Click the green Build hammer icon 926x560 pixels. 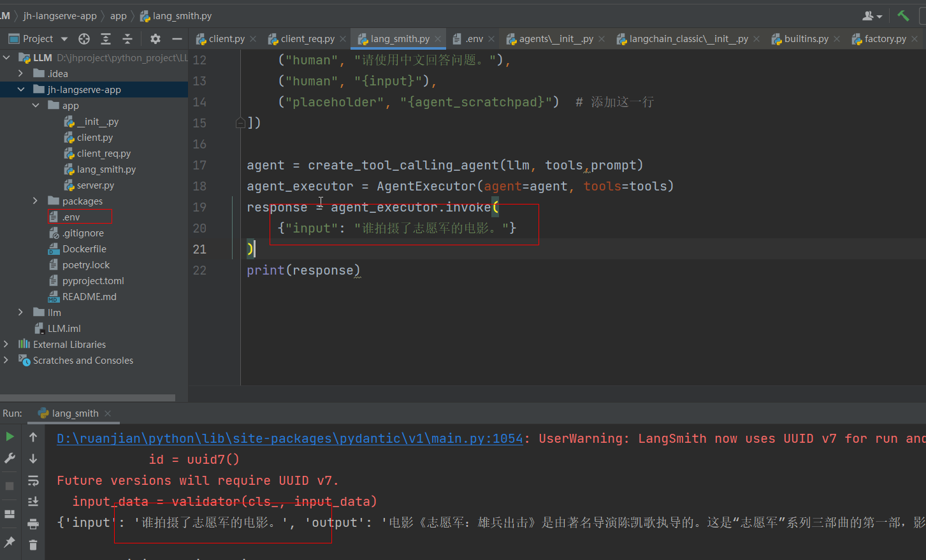pos(903,16)
